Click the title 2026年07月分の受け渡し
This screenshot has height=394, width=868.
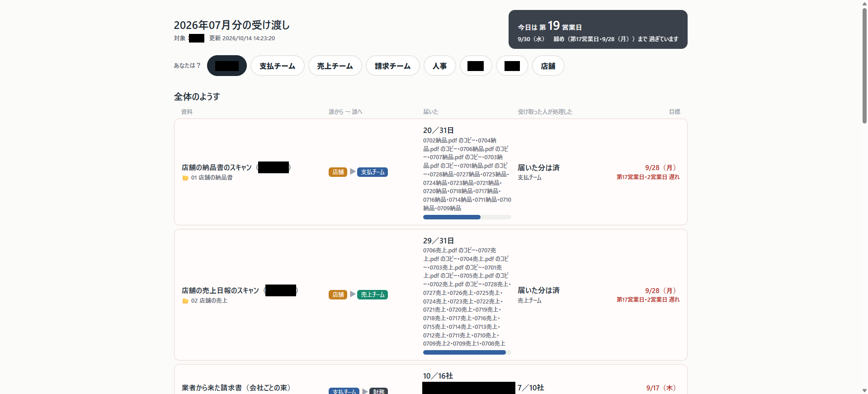(232, 25)
